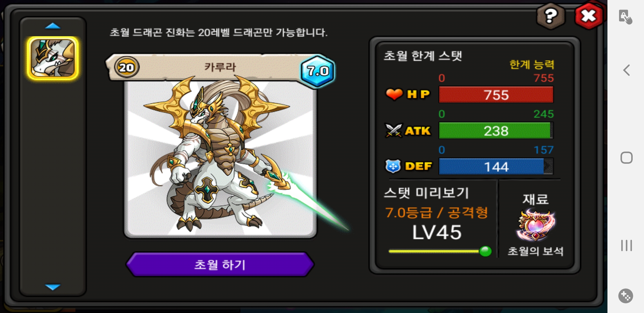Click the green ATK stat bar
The image size is (644, 313).
pos(496,131)
